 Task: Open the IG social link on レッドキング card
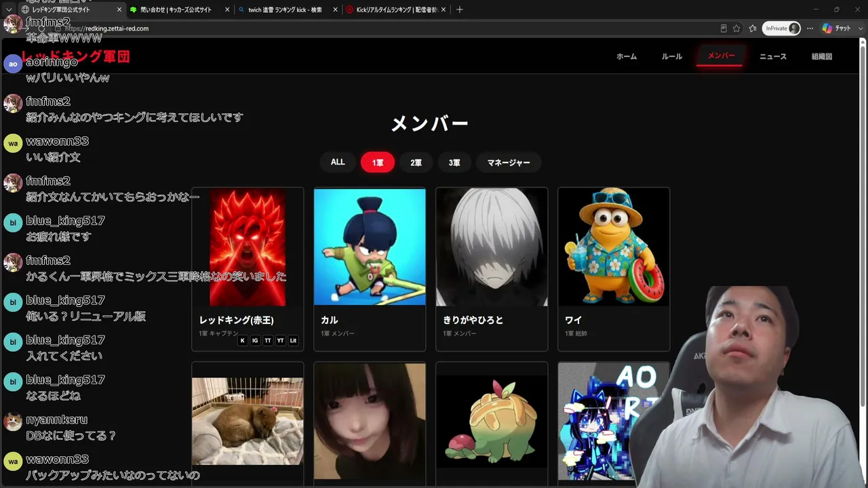click(255, 340)
